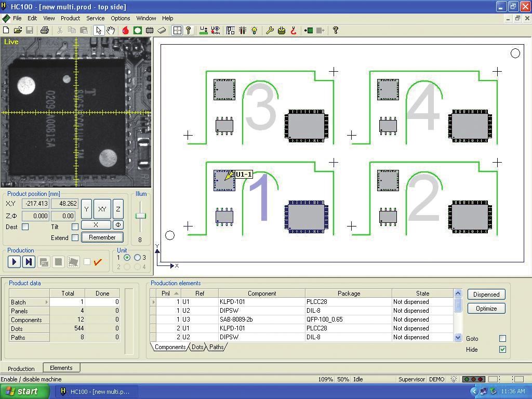Click the Optimize button

486,309
